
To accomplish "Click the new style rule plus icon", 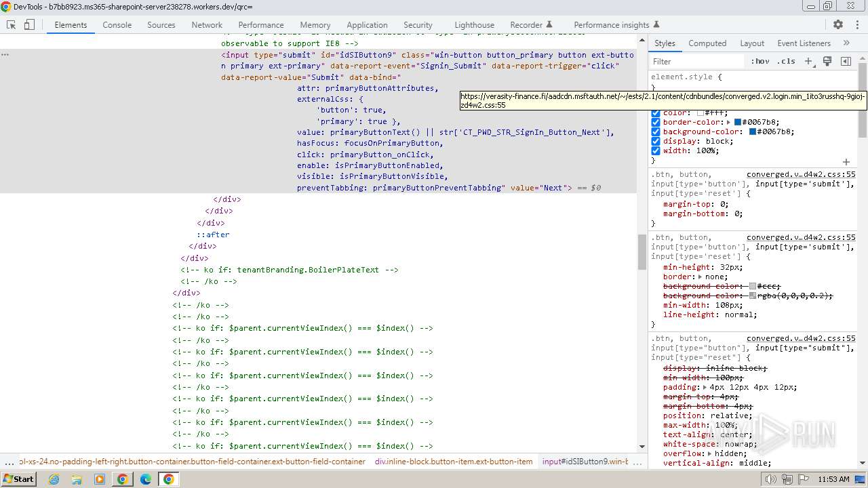I will (x=808, y=61).
